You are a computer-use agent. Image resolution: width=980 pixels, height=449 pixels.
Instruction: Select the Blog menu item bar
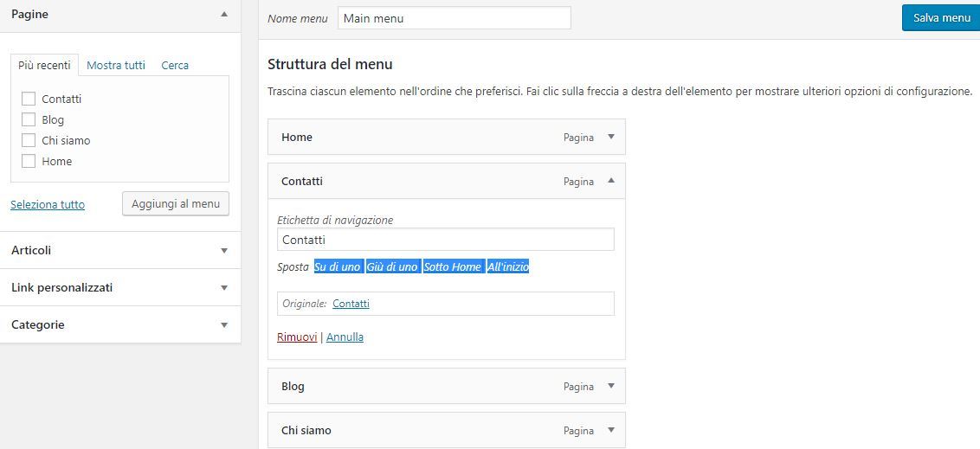coord(446,386)
